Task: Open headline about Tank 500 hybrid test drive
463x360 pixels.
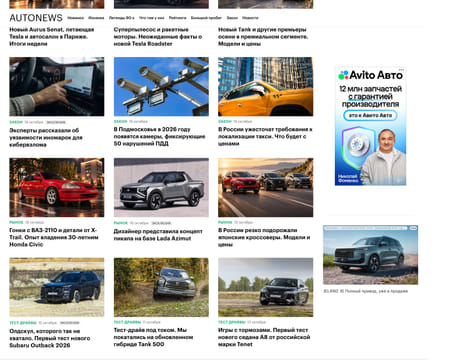Action: pos(153,337)
